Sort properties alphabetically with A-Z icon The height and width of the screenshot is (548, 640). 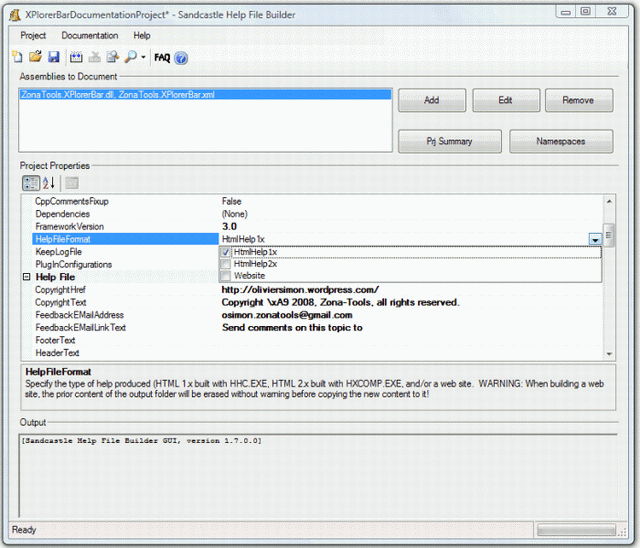coord(49,183)
